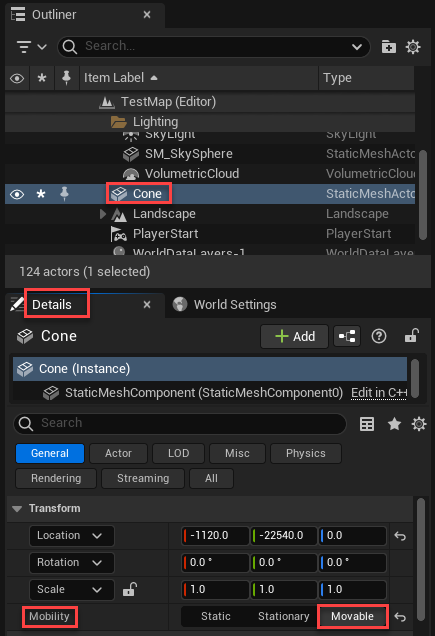Click the Cone row asterisk icon
The width and height of the screenshot is (435, 636).
coord(41,194)
